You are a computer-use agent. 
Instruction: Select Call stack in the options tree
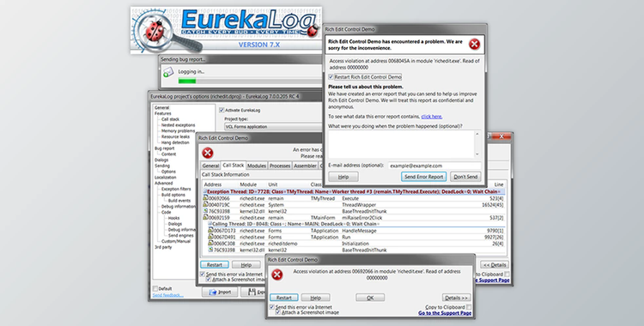(171, 119)
